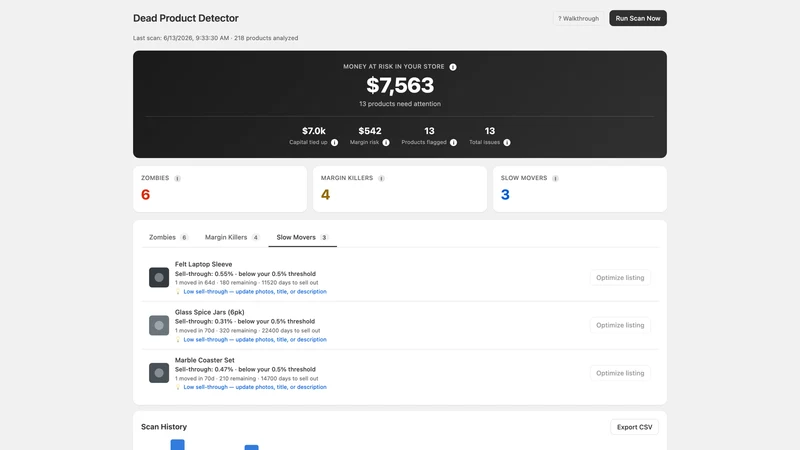Click the Felt Laptop Sleeve product name

(x=204, y=264)
